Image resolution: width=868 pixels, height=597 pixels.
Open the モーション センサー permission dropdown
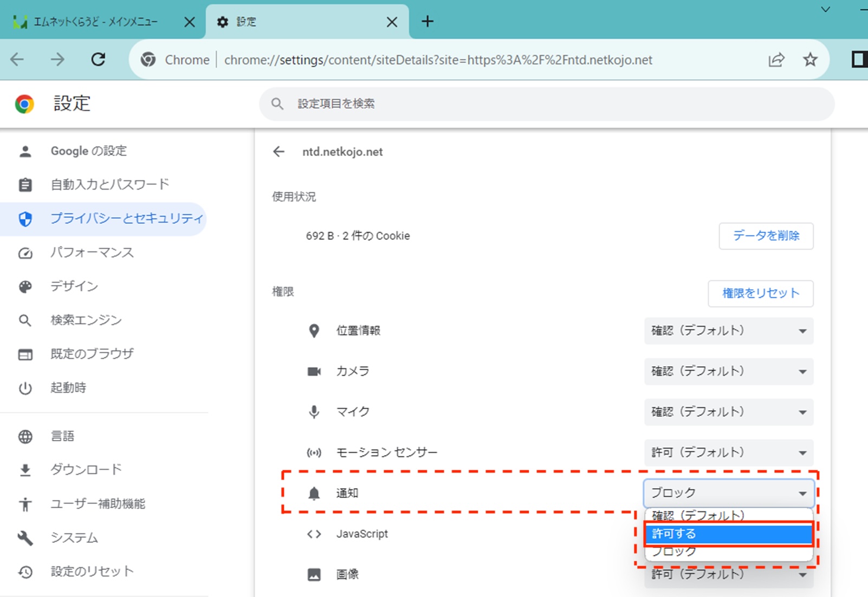point(728,452)
